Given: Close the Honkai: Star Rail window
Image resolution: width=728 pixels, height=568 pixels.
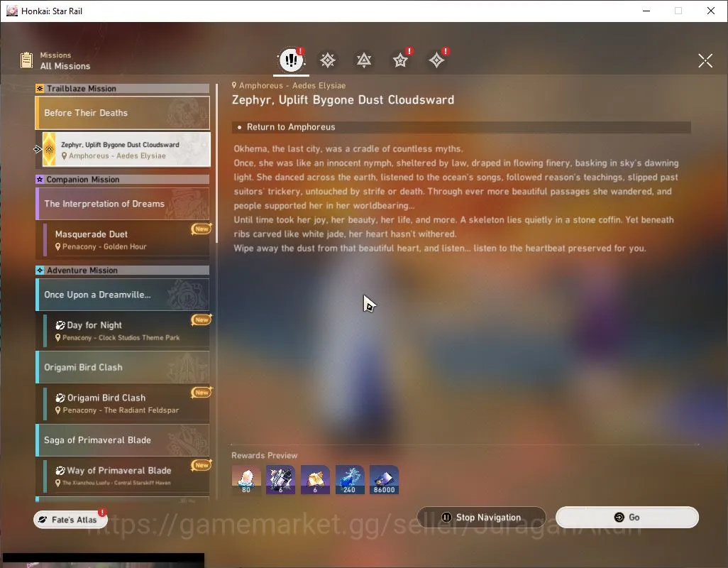Looking at the screenshot, I should coord(711,11).
